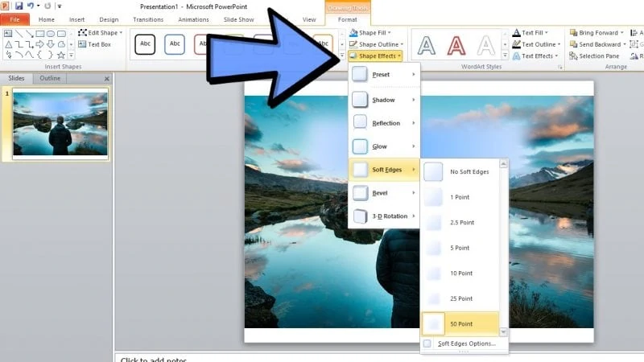Open the Bevel effects submenu
The image size is (644, 362).
[384, 193]
